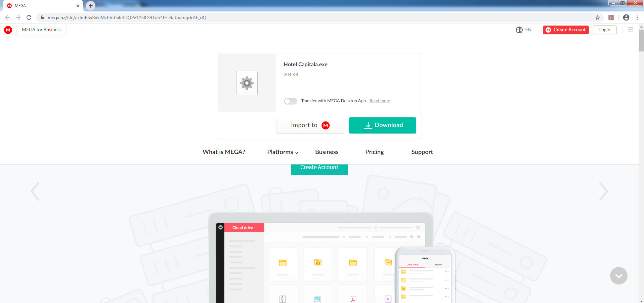Show previous slide with left chevron
Screen dimensions: 644x303
coord(35,191)
